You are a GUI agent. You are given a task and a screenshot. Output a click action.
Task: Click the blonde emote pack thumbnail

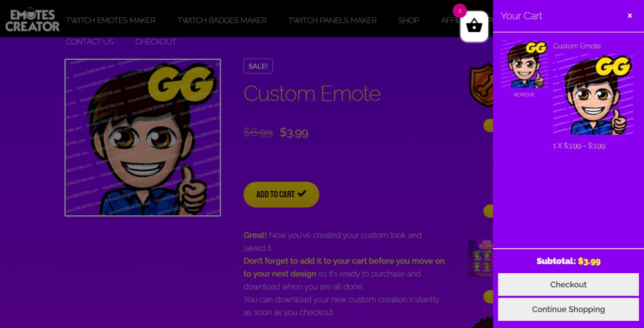point(480,258)
